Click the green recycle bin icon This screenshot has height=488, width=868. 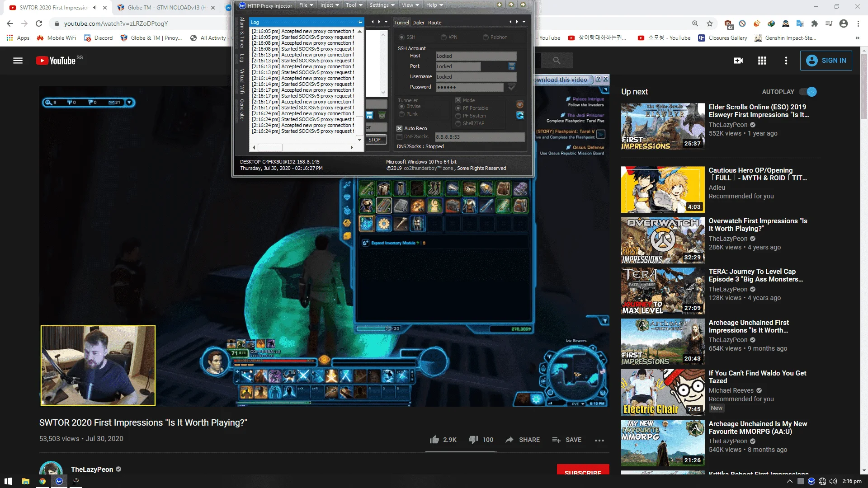[x=382, y=115]
